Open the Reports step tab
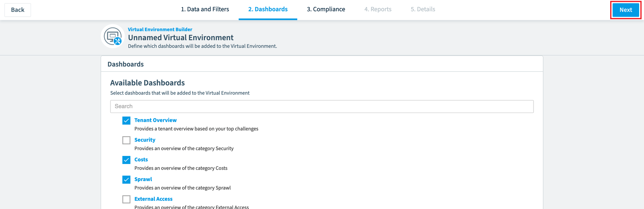Image resolution: width=644 pixels, height=209 pixels. tap(378, 9)
